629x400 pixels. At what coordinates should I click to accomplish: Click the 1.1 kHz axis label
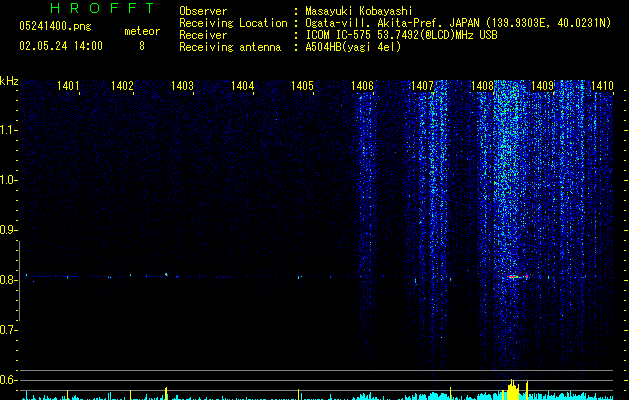click(x=8, y=130)
